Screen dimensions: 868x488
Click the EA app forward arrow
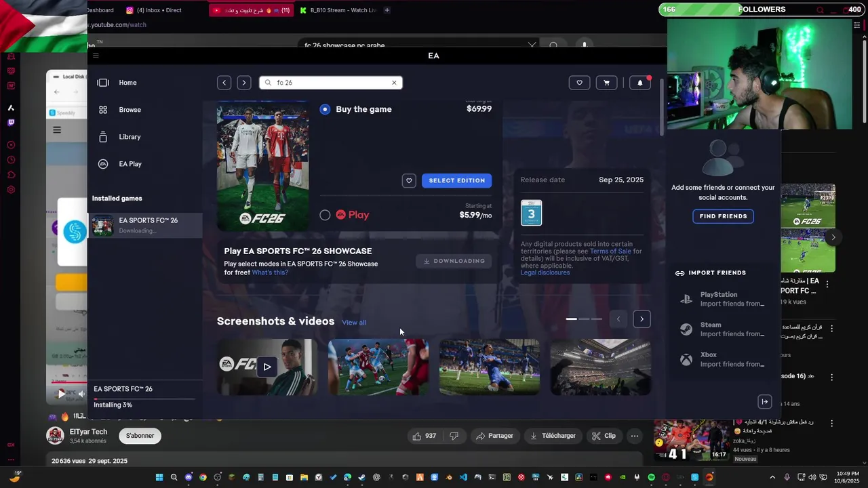point(244,83)
